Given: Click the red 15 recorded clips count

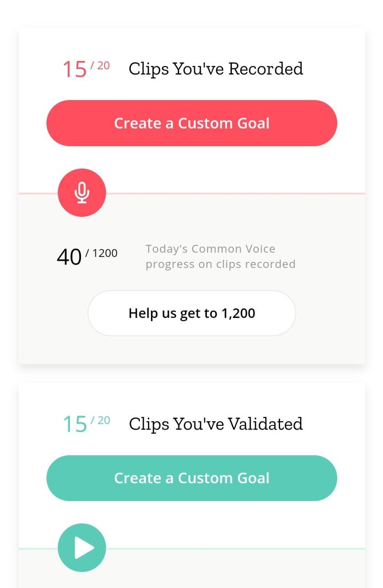Looking at the screenshot, I should 74,70.
